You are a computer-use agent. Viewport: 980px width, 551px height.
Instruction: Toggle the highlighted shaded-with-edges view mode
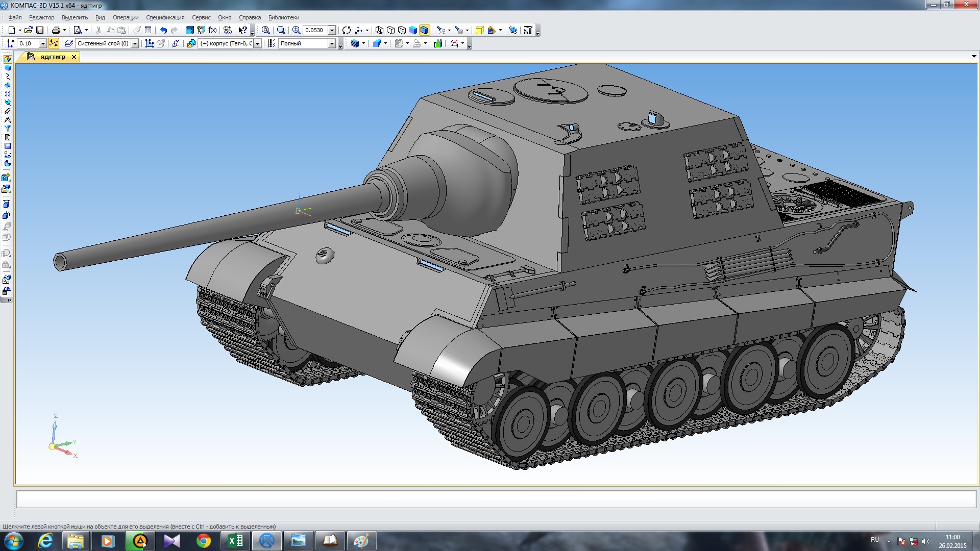[425, 30]
